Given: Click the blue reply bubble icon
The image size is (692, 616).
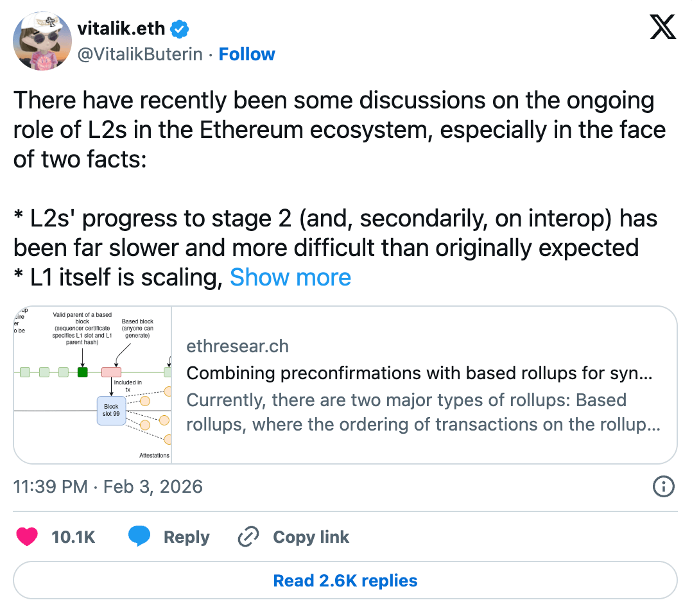Looking at the screenshot, I should pos(139,537).
